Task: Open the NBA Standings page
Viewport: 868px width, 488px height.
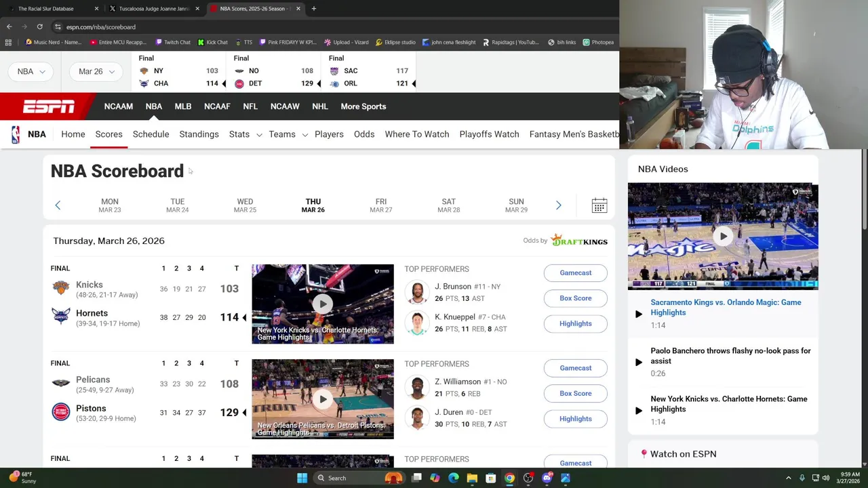Action: [199, 134]
